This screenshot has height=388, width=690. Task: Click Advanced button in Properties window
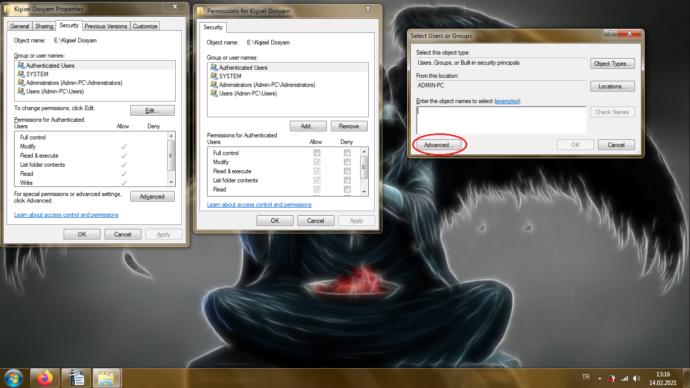(152, 197)
